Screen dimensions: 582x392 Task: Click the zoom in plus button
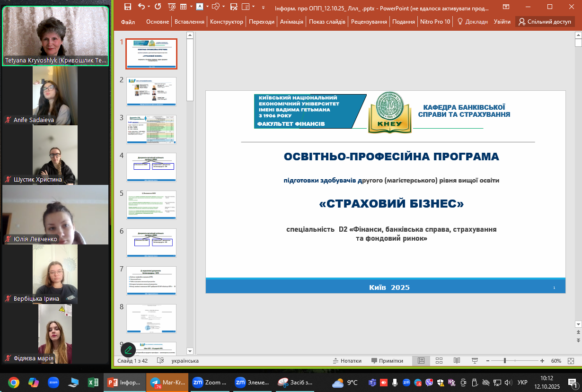pyautogui.click(x=542, y=361)
